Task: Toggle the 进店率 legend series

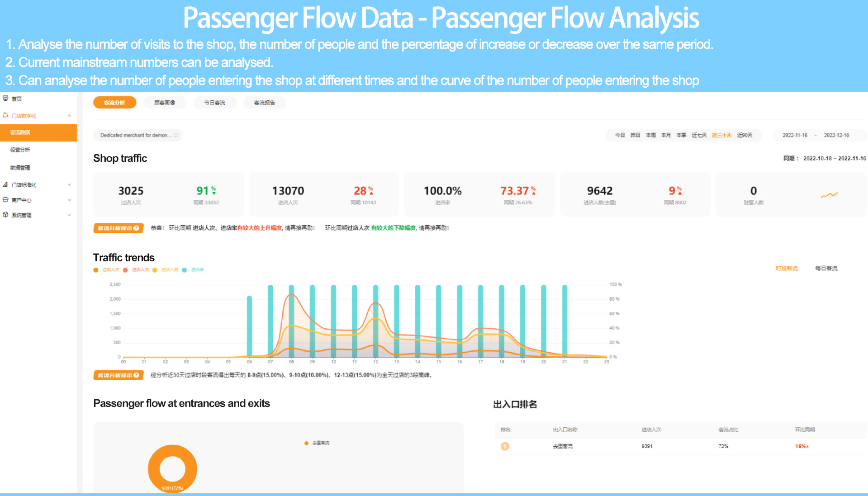Action: (x=193, y=270)
